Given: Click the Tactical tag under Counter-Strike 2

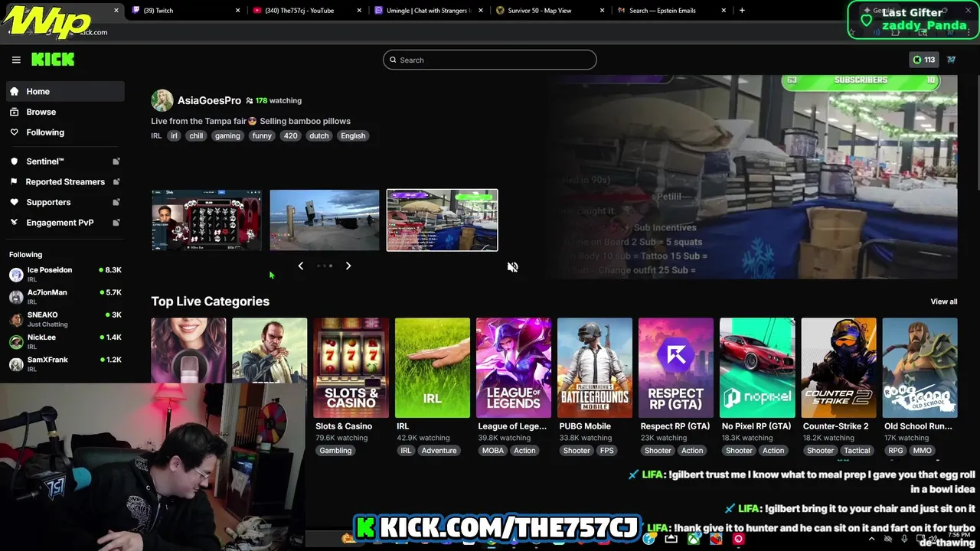Looking at the screenshot, I should [x=857, y=451].
